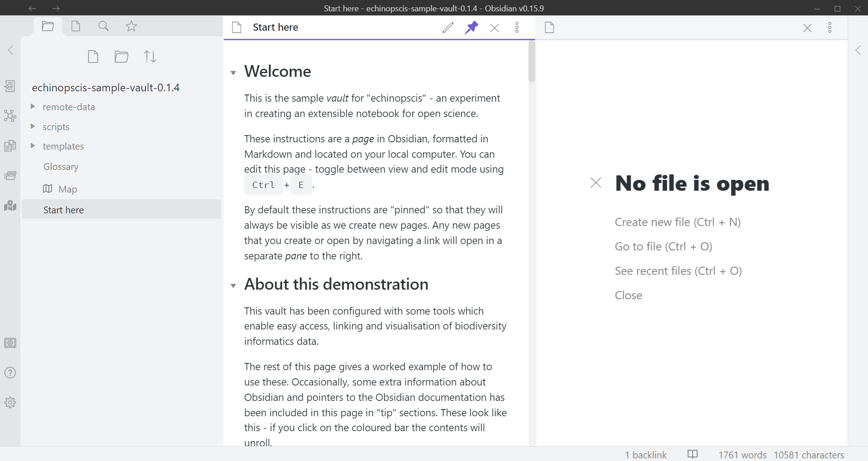Collapse the About this demonstration heading
The width and height of the screenshot is (868, 461).
click(x=233, y=286)
